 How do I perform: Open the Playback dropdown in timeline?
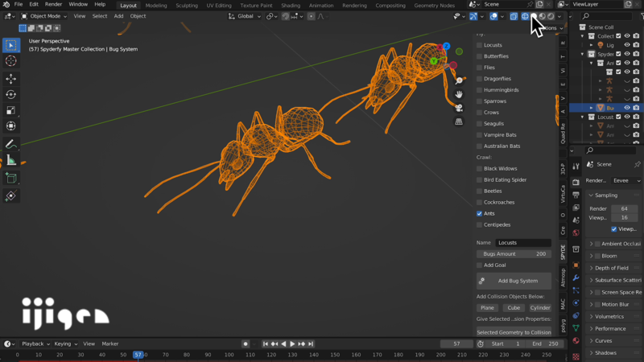(x=35, y=344)
